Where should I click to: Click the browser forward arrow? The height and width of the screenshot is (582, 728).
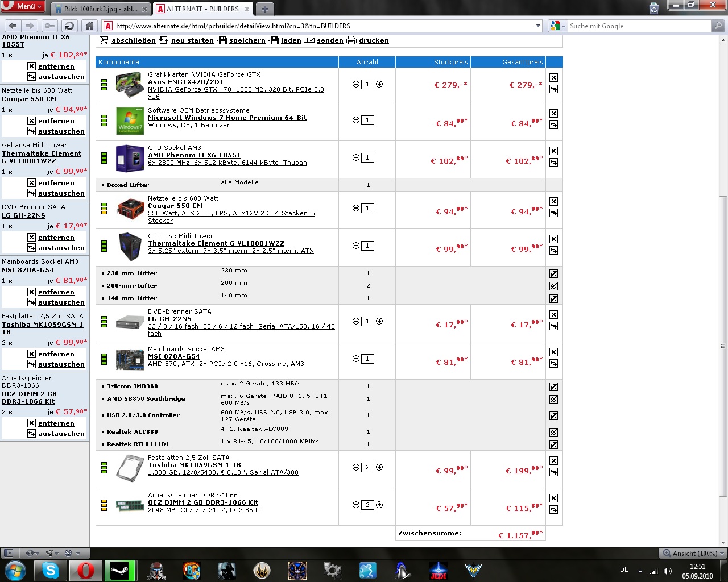click(x=30, y=26)
